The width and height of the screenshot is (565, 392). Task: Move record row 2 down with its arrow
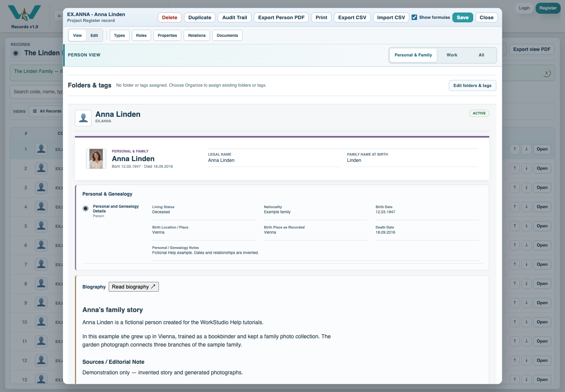coord(527,169)
